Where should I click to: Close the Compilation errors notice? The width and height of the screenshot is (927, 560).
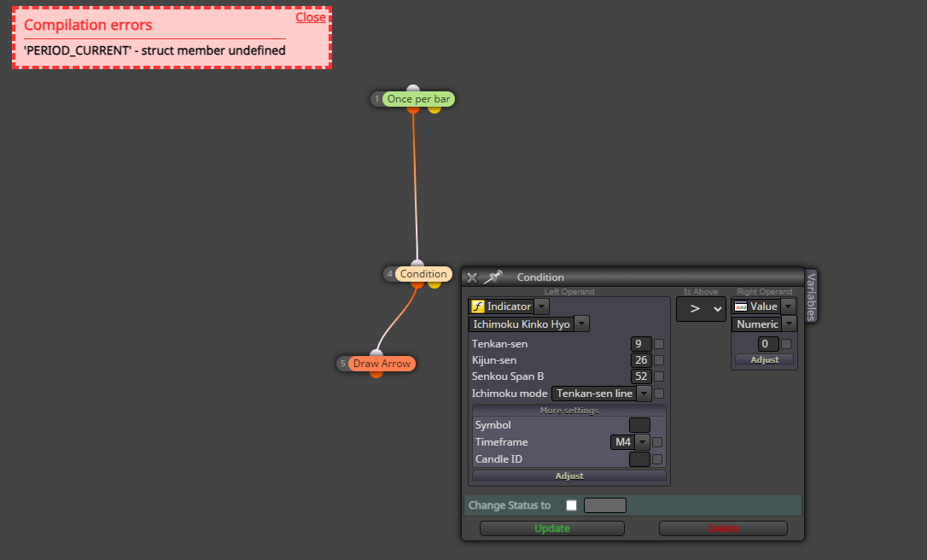tap(311, 17)
